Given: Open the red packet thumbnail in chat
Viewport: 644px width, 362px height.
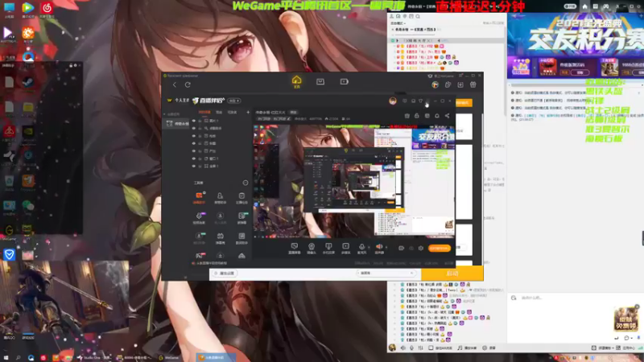Looking at the screenshot, I should click(626, 319).
